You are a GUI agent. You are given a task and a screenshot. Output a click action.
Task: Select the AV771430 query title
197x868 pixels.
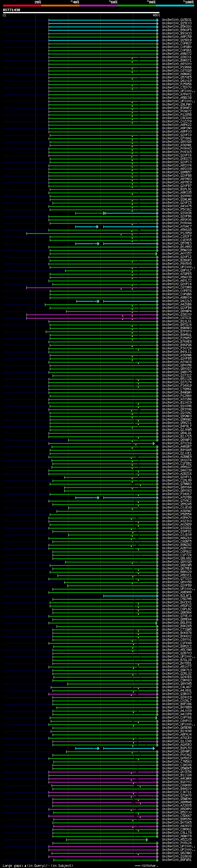[11, 10]
